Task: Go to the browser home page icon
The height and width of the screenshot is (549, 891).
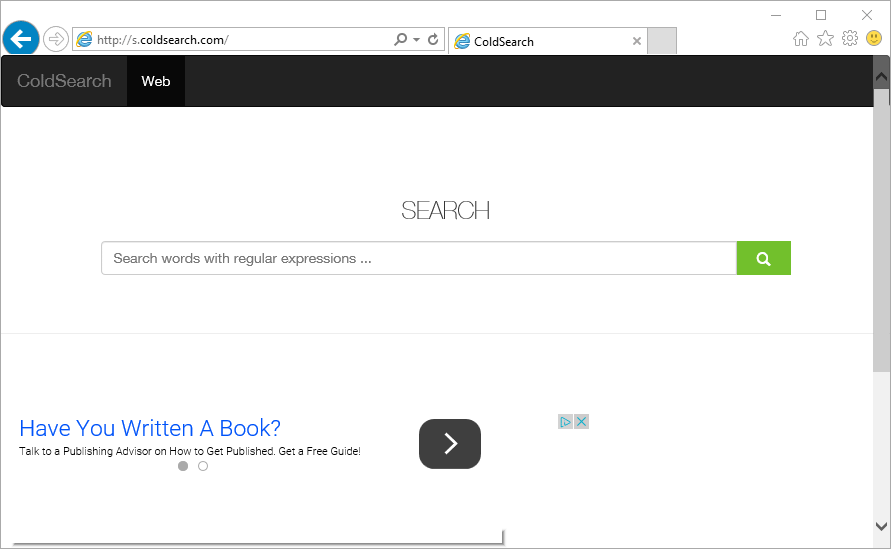Action: (x=801, y=39)
